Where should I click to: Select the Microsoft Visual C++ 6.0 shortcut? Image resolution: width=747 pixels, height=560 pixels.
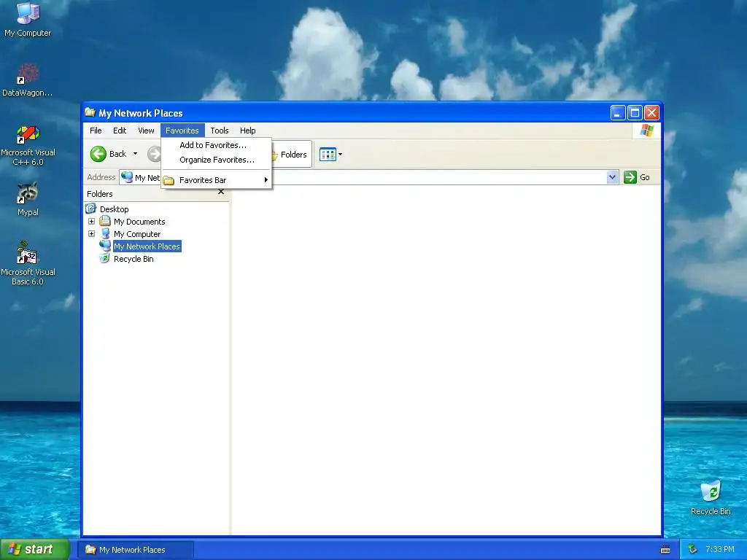click(28, 145)
